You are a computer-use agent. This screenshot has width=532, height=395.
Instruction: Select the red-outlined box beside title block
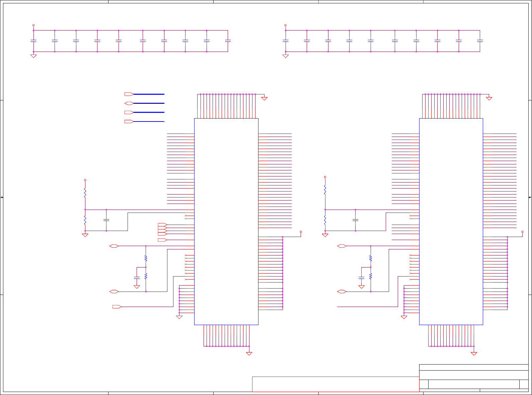coord(335,384)
